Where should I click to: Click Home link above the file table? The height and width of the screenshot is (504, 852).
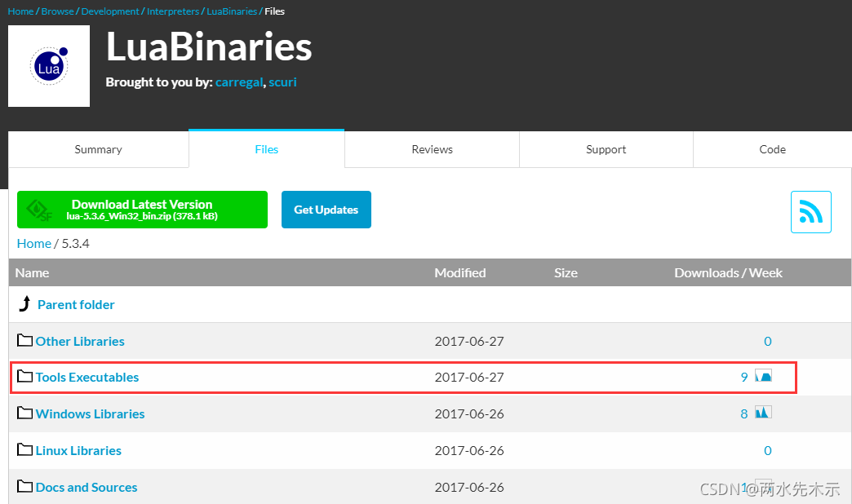33,243
